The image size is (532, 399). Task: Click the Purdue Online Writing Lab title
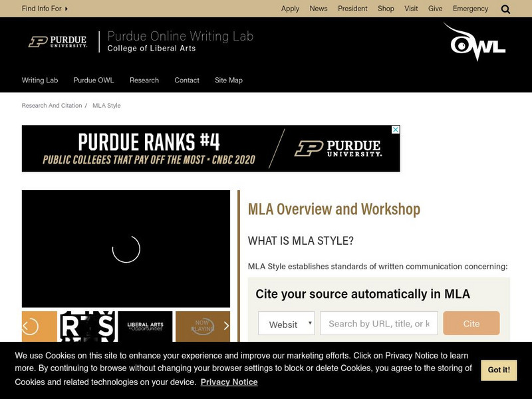tap(180, 37)
